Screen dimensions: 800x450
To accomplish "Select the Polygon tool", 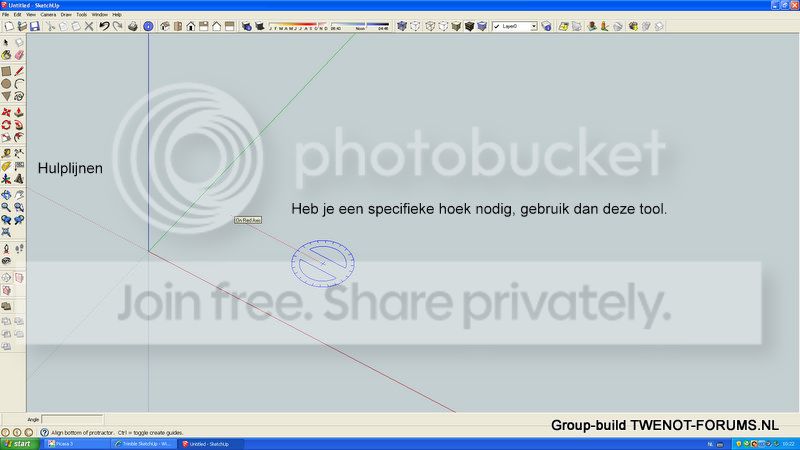I will 6,96.
